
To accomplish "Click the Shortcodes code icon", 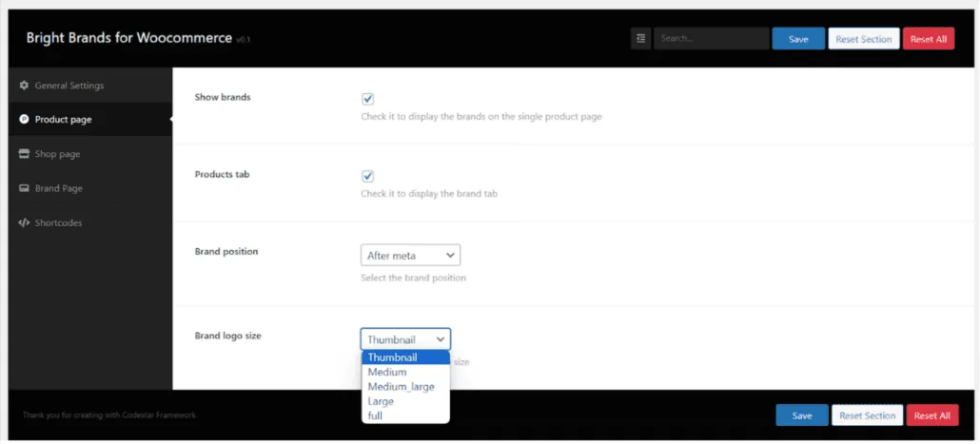I will coord(24,222).
